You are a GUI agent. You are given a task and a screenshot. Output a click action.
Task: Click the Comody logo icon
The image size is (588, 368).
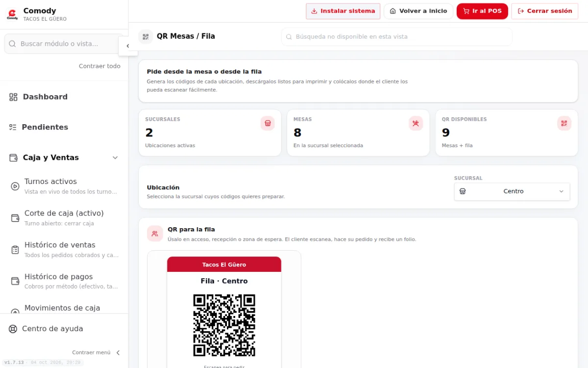tap(12, 14)
